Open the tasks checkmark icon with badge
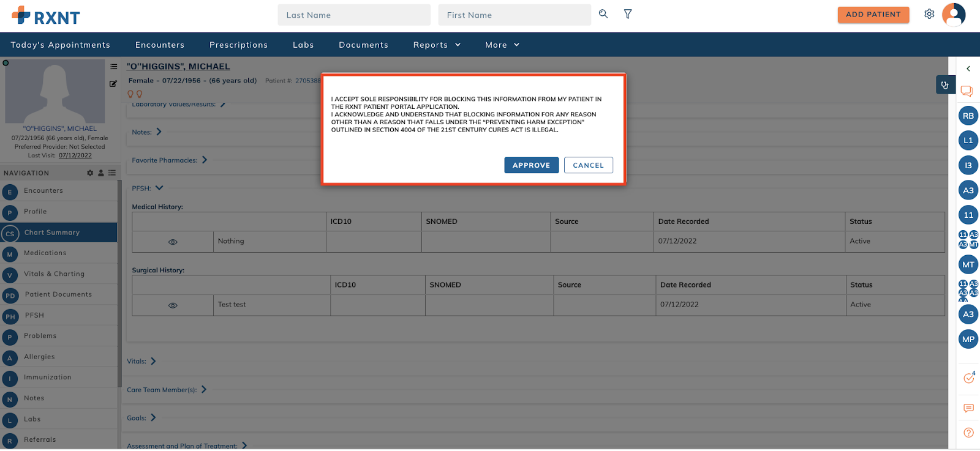Screen dimensions: 980x451 pos(968,378)
